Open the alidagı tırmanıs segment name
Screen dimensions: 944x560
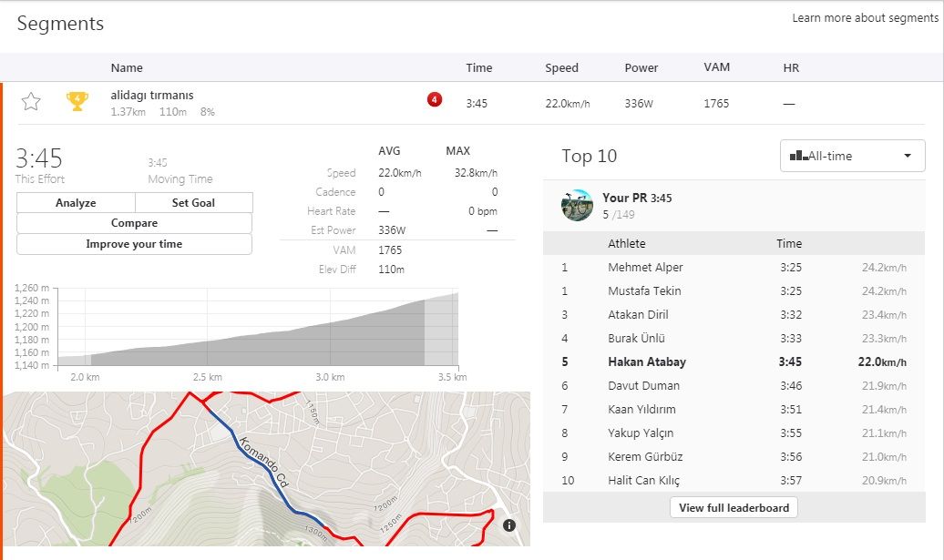click(x=152, y=95)
